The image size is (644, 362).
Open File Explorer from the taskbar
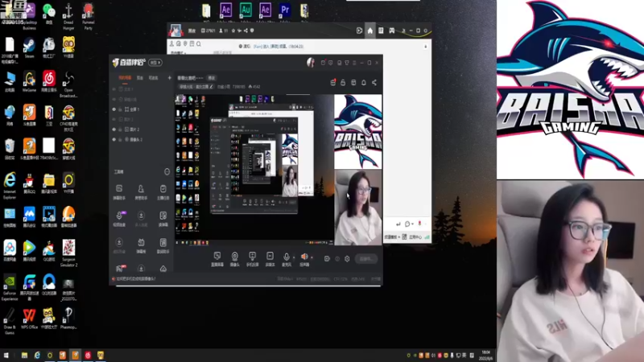tap(24, 355)
